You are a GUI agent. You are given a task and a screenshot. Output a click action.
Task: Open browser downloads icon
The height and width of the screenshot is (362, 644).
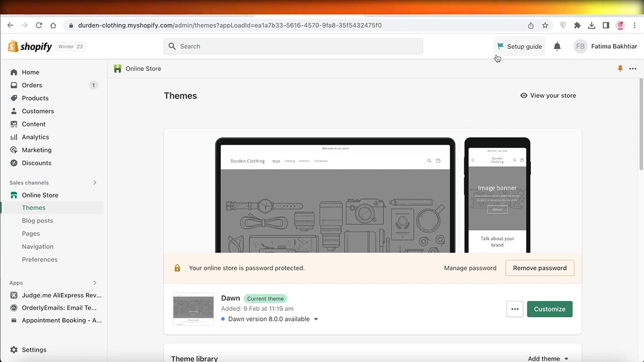click(x=592, y=25)
